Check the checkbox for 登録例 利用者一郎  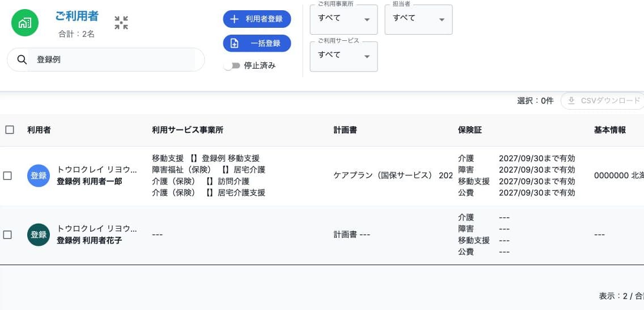point(7,175)
